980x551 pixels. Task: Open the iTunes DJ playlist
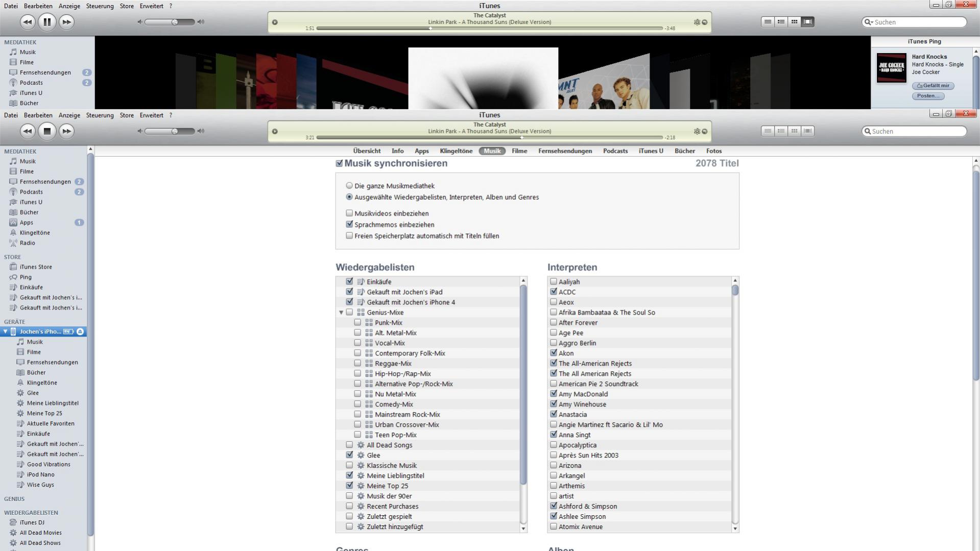(x=32, y=522)
